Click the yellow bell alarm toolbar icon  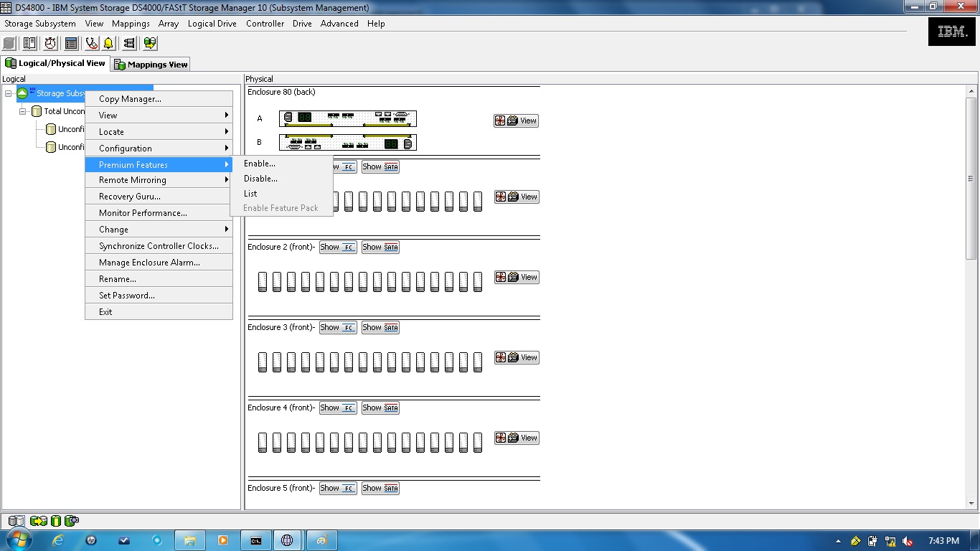tap(108, 43)
